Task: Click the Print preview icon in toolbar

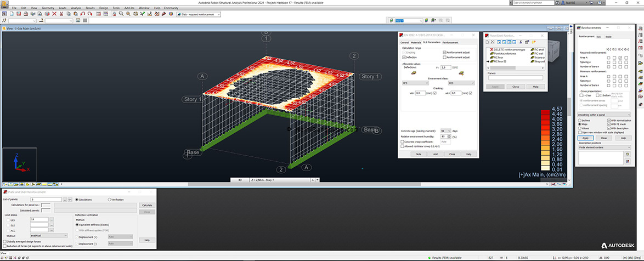Action: click(40, 14)
